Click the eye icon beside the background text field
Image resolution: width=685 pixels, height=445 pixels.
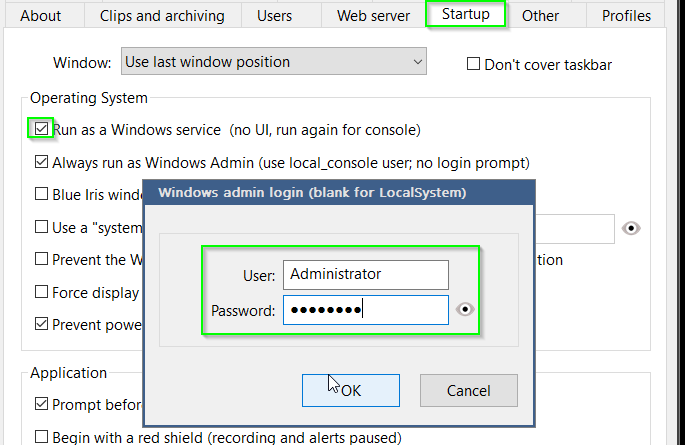click(631, 228)
